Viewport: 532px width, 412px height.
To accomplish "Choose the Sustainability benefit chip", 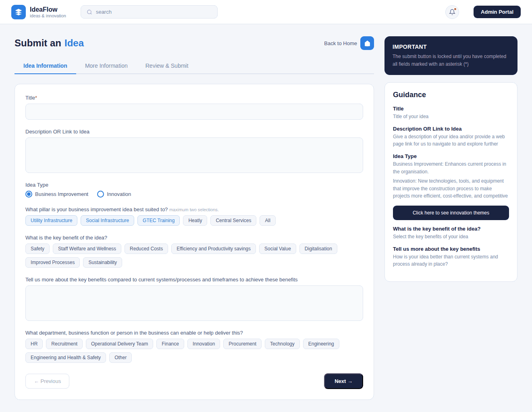I will point(102,262).
